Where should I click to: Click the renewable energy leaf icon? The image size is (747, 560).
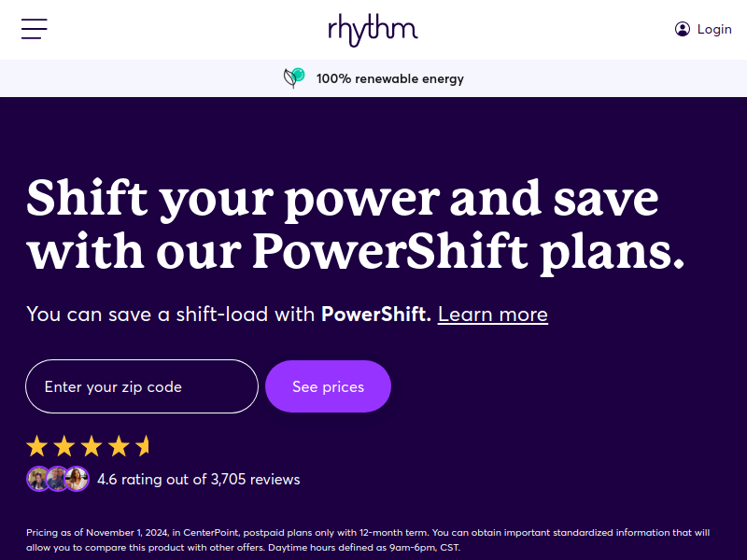click(294, 78)
